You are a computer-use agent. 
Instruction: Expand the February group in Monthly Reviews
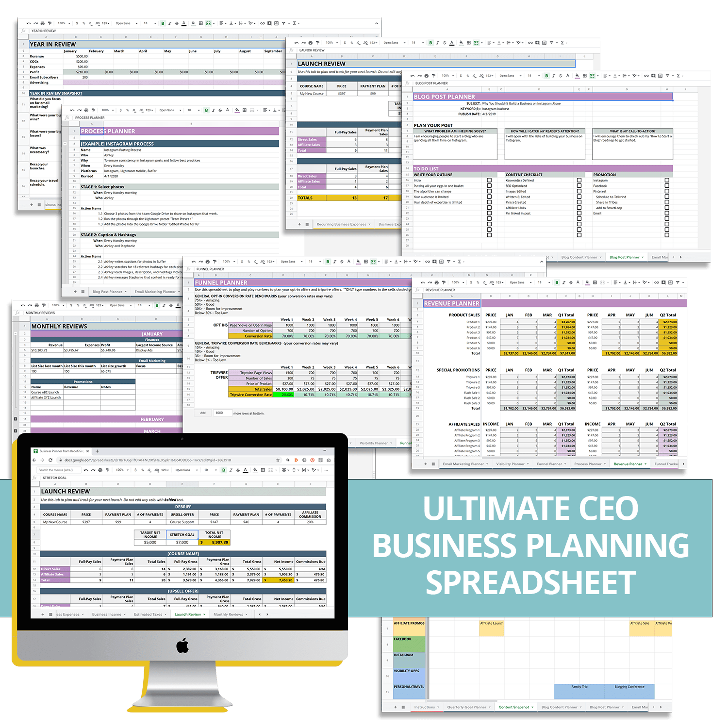[16, 419]
